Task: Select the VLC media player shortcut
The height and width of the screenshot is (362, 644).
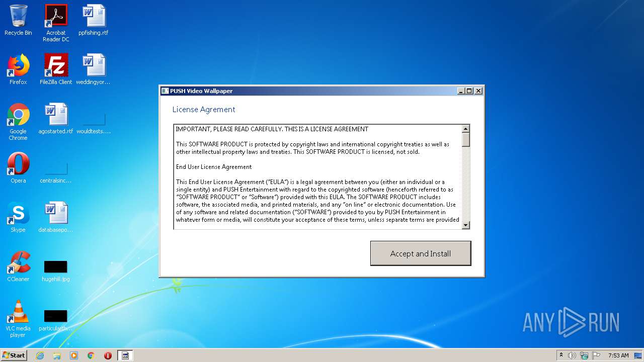Action: [18, 319]
